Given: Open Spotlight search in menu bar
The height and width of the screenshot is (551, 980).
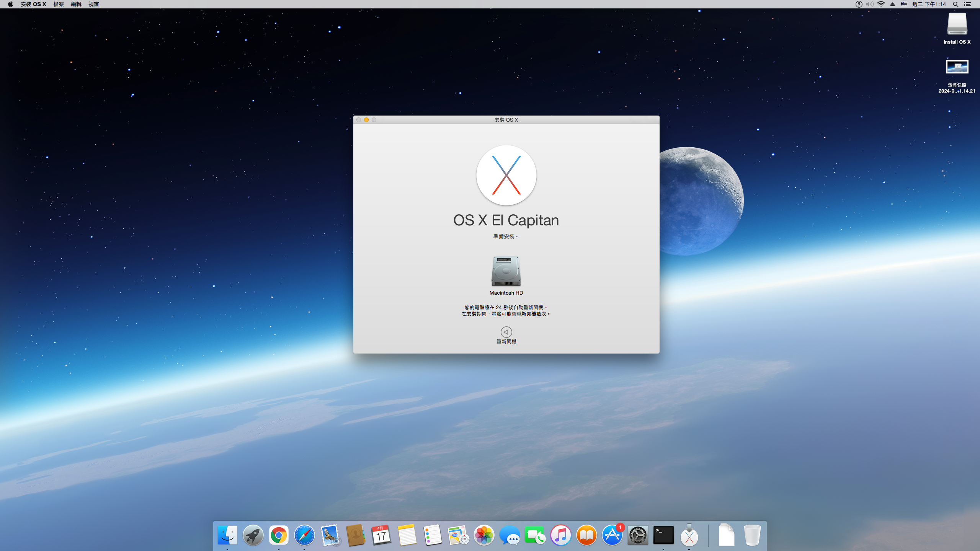Looking at the screenshot, I should point(955,4).
